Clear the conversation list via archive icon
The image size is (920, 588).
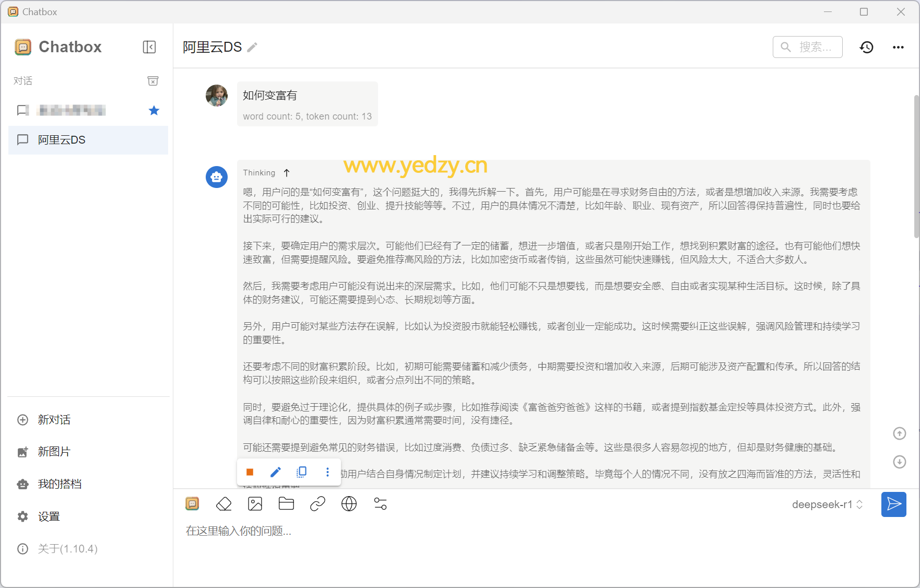click(x=153, y=81)
